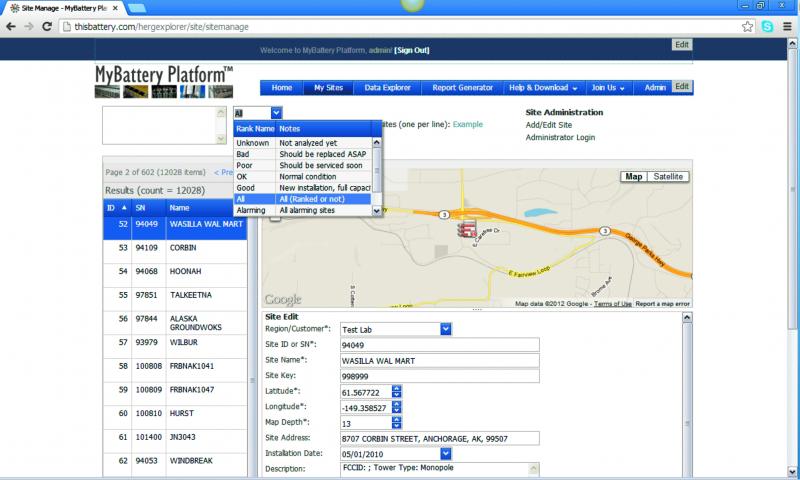Open the Home menu tab
Screen dimensions: 800x480
click(x=282, y=88)
